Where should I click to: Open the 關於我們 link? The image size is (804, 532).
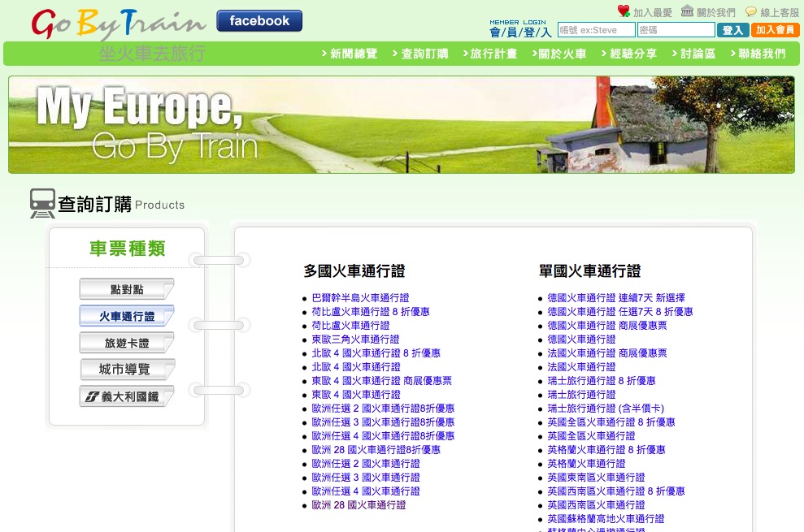(716, 12)
